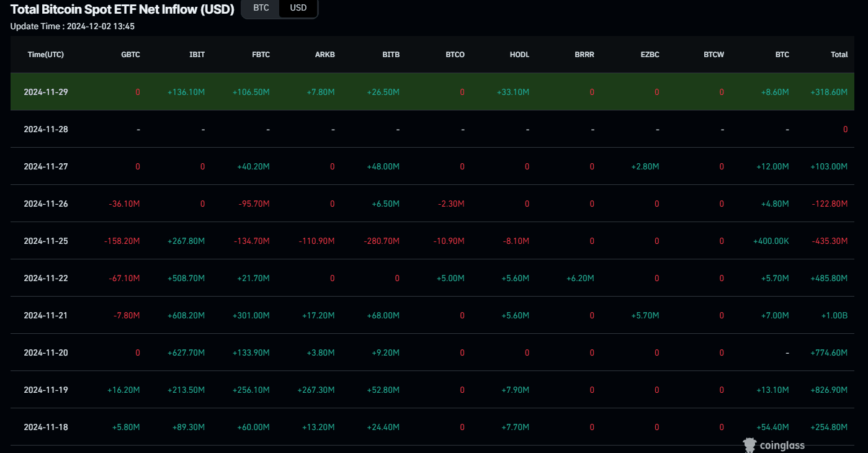
Task: Click the +33.10M HODL value
Action: click(x=513, y=92)
